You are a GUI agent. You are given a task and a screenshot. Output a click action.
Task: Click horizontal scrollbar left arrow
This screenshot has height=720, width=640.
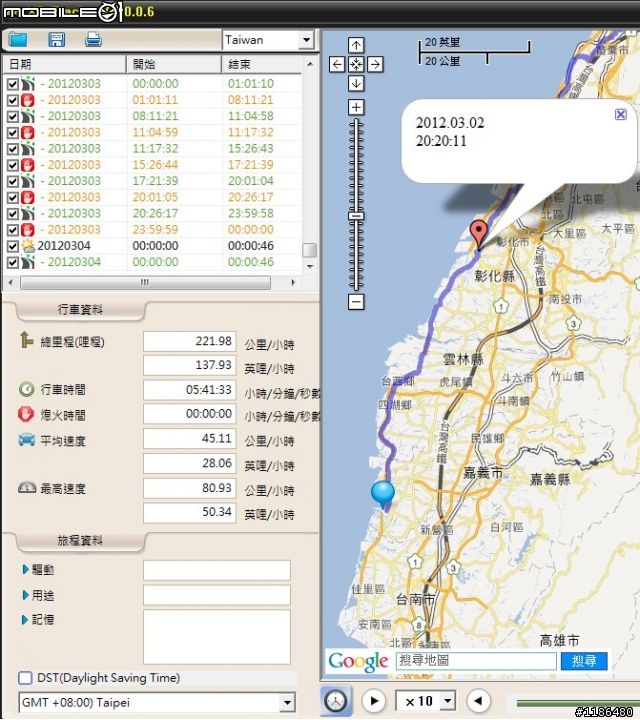coord(11,282)
